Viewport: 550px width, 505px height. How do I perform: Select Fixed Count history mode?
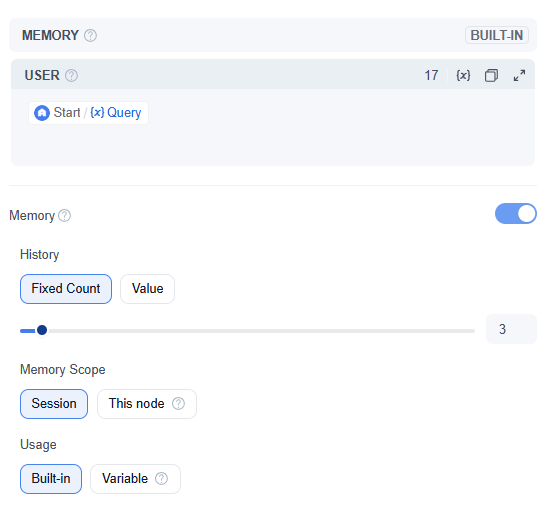click(x=66, y=289)
